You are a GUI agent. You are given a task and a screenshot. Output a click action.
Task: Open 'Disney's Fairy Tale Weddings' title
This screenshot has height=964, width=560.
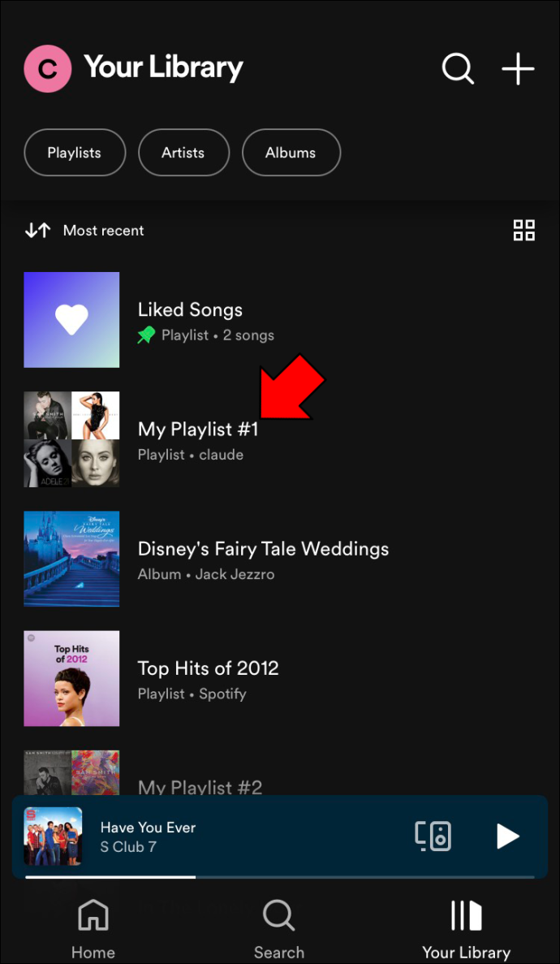click(263, 548)
